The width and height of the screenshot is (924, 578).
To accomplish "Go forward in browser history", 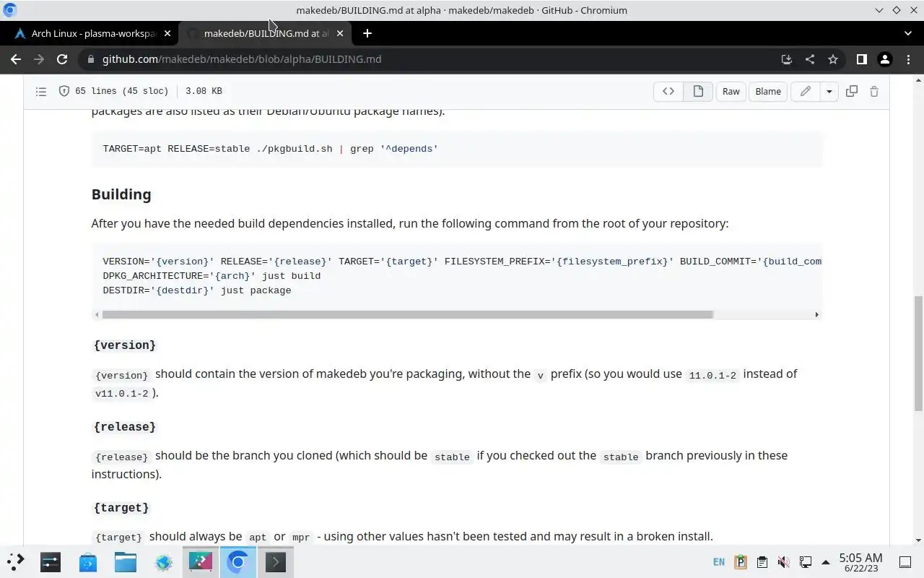I will tap(39, 59).
